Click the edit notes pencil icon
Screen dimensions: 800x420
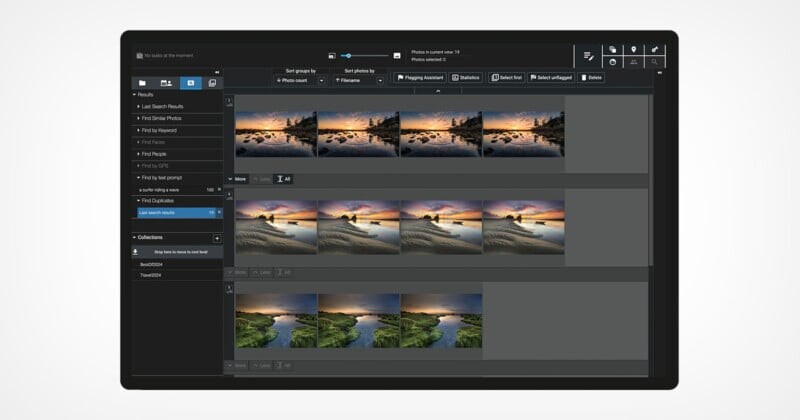pos(588,56)
